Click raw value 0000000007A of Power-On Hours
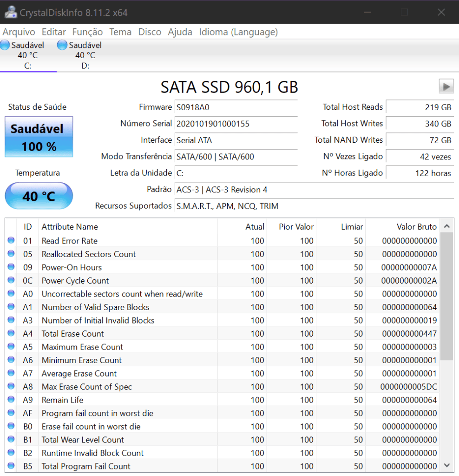459x476 pixels. coord(409,267)
